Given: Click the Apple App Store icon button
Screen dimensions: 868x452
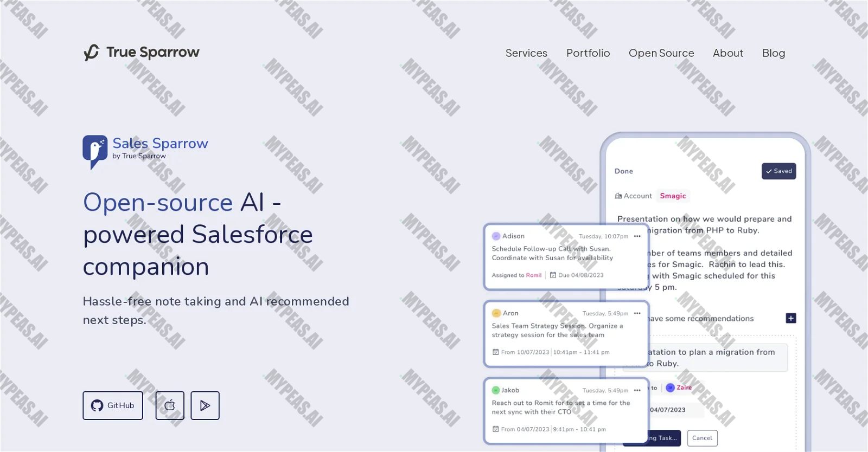Looking at the screenshot, I should coord(170,405).
